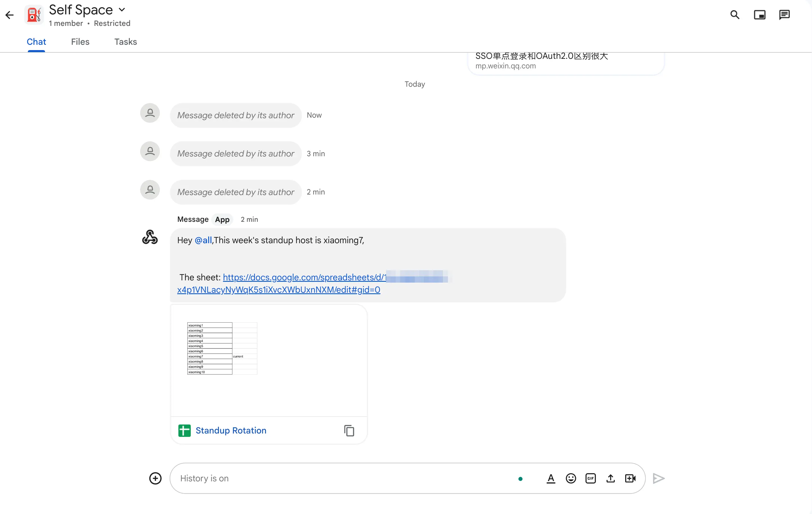The width and height of the screenshot is (812, 514).
Task: Select the deleted message marked 2 min
Action: click(x=236, y=192)
